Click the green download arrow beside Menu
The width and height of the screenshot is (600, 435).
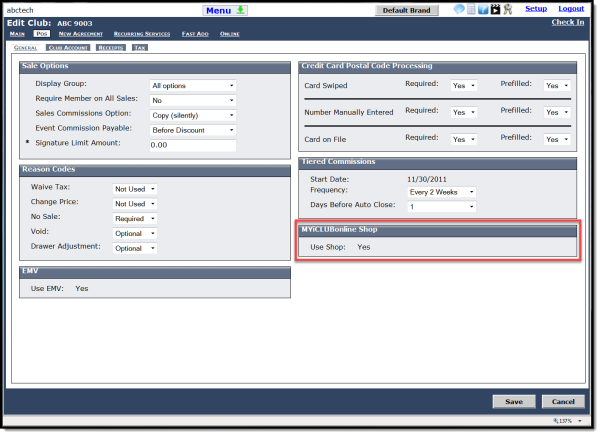[240, 10]
